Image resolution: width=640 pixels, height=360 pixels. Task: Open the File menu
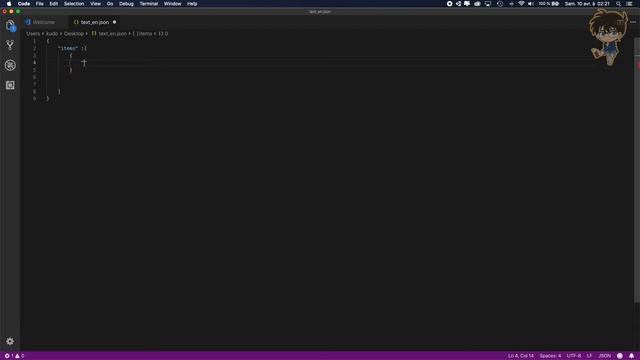(40, 4)
